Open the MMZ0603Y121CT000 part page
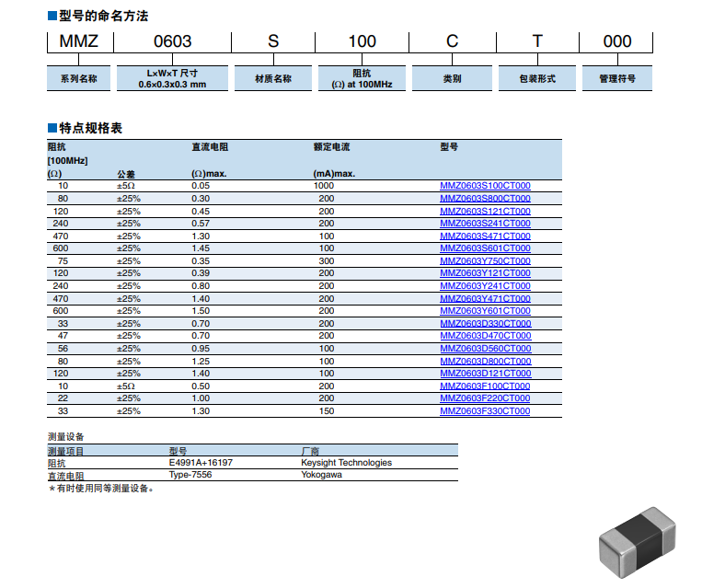This screenshot has width=725, height=588. [x=485, y=273]
